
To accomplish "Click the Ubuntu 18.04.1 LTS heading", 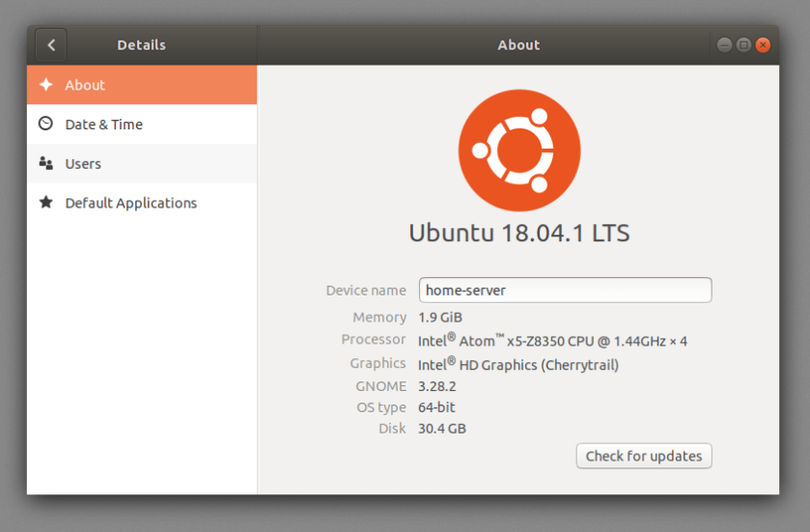I will click(x=518, y=233).
